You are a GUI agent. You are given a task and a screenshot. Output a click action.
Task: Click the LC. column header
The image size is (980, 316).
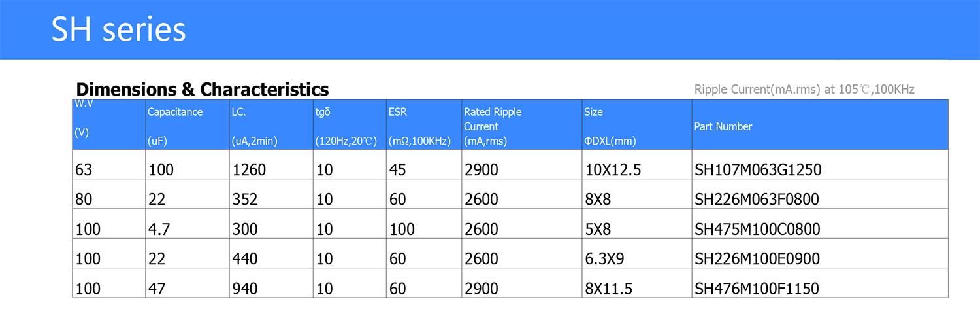tap(238, 113)
